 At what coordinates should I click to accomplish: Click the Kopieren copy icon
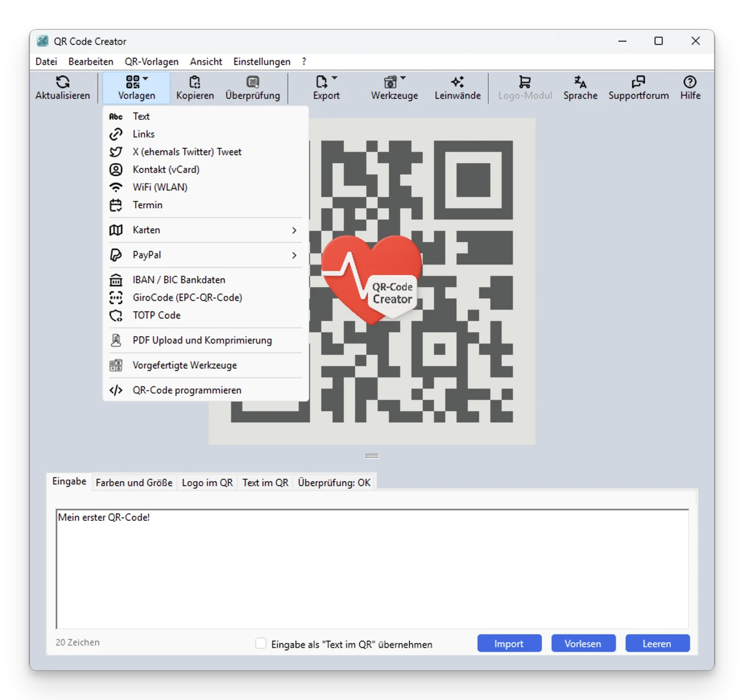click(x=195, y=82)
